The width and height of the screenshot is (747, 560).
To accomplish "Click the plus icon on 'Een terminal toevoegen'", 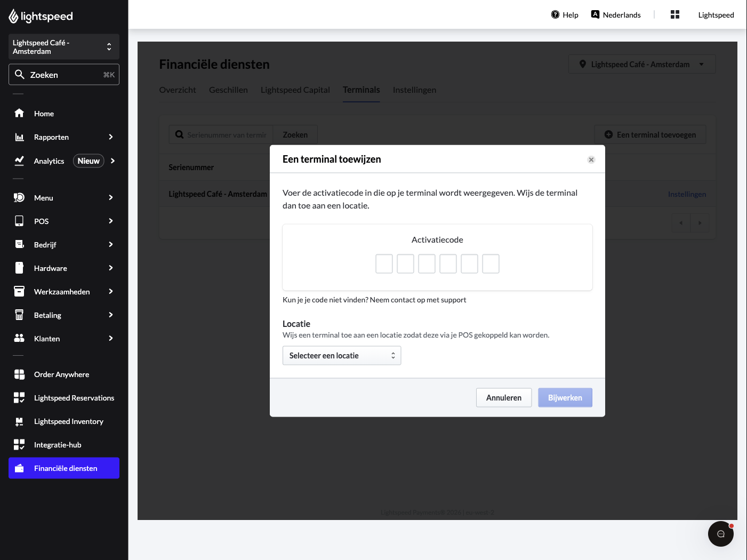I will point(608,134).
